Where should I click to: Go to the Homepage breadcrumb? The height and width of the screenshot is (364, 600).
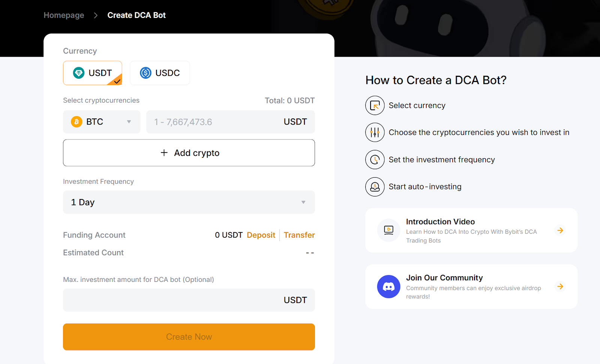point(64,15)
